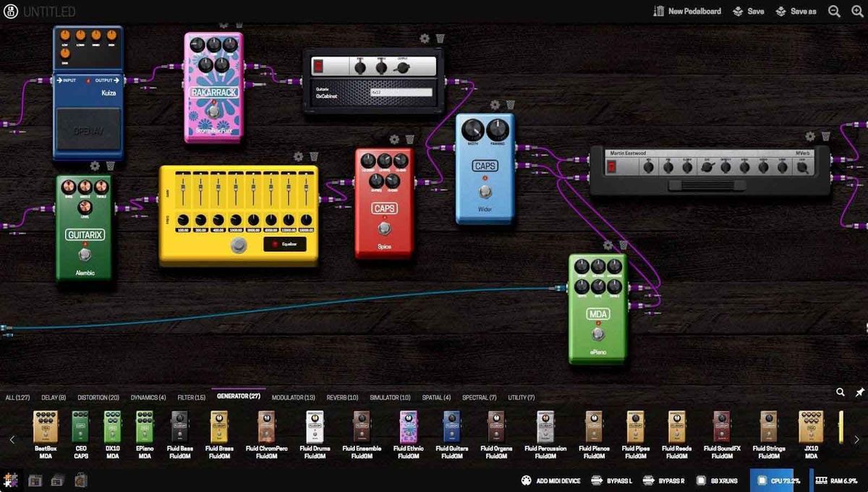This screenshot has width=868, height=492.
Task: Switch to the DELAY plugin category tab
Action: (x=52, y=397)
